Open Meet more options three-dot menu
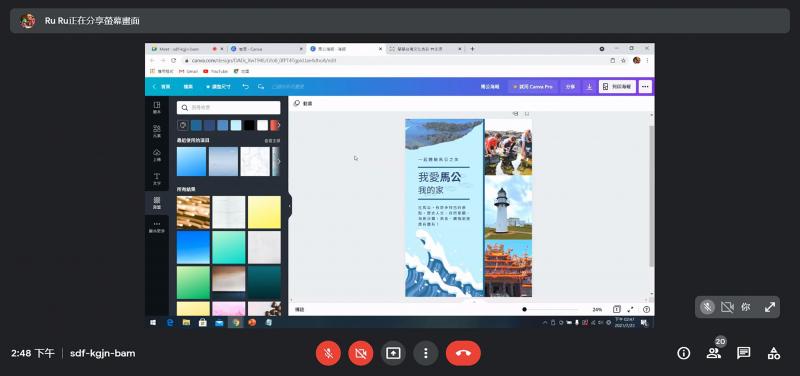800x376 pixels. click(x=426, y=353)
